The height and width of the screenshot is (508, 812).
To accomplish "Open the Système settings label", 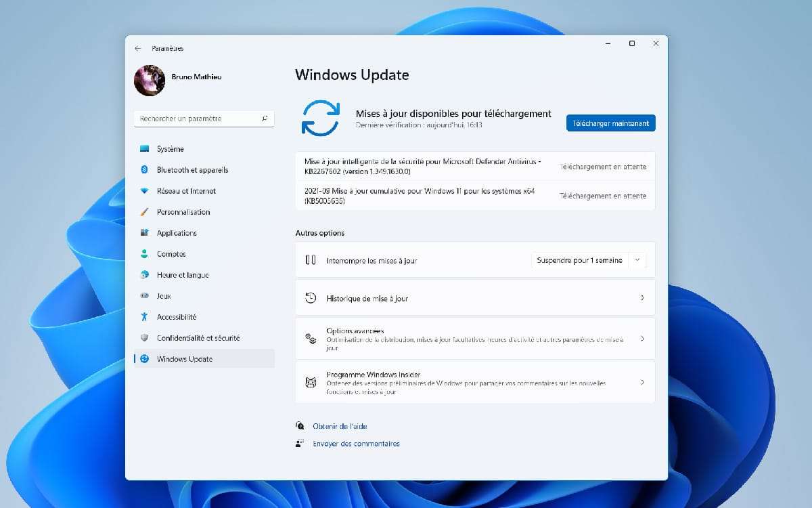I will tap(171, 149).
